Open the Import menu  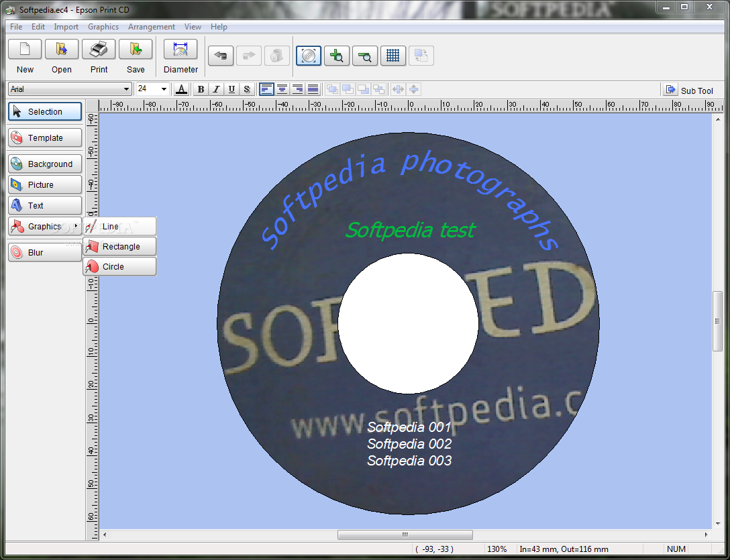[x=66, y=27]
